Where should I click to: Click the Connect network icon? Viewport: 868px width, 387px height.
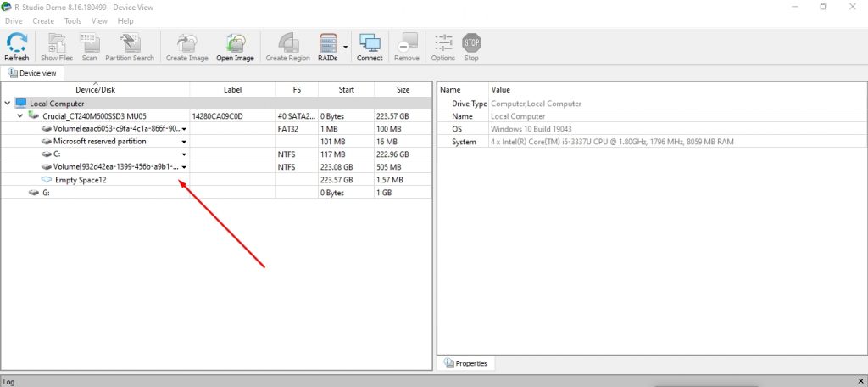coord(370,43)
